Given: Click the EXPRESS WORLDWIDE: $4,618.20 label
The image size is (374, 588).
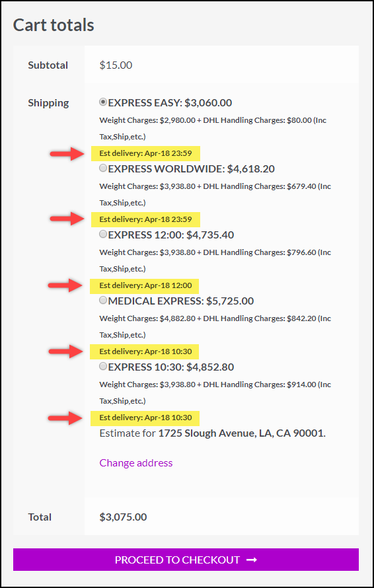Looking at the screenshot, I should tap(192, 169).
